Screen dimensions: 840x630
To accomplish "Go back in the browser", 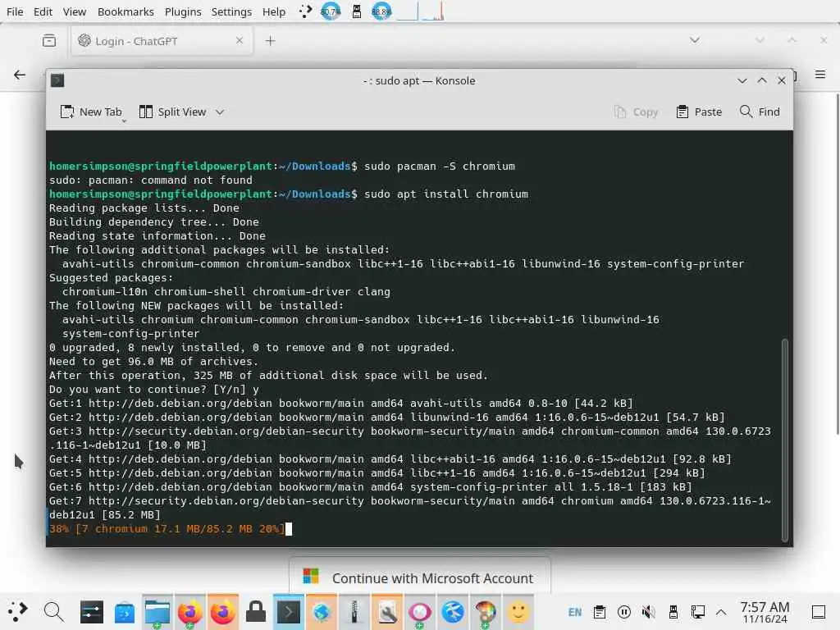I will click(20, 75).
